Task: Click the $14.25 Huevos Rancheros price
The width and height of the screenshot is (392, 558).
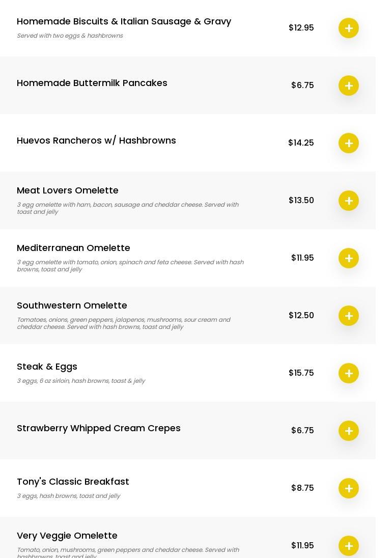Action: click(301, 143)
